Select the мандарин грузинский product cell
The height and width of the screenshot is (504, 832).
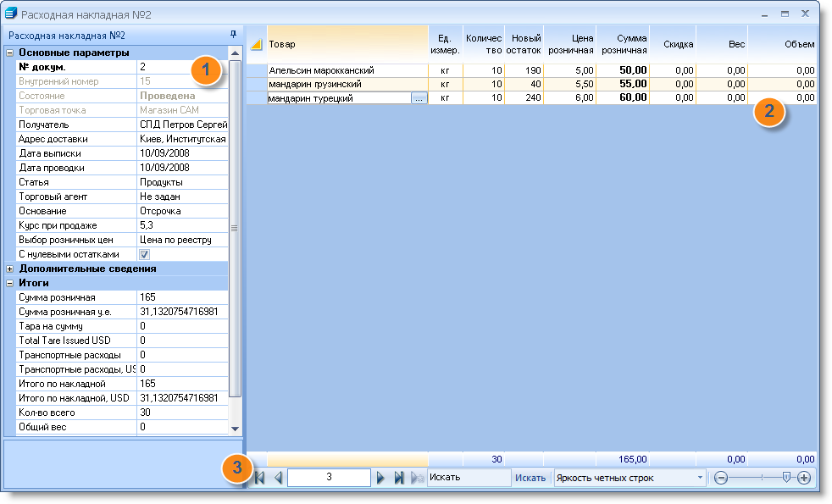tap(347, 85)
